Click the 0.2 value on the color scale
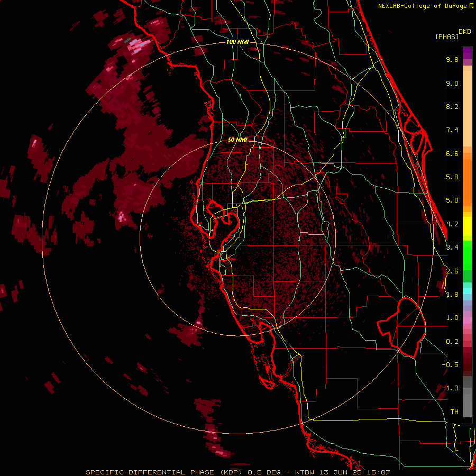This screenshot has height=476, width=476. pos(452,342)
